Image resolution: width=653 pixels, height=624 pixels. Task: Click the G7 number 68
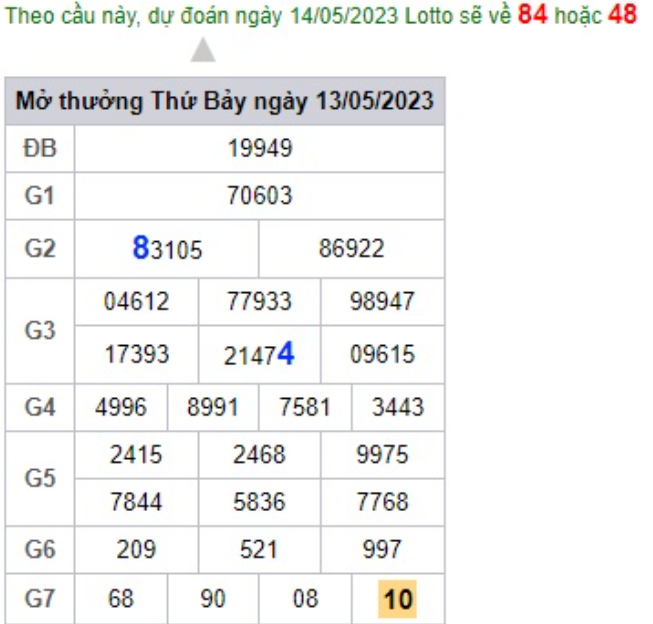point(121,599)
